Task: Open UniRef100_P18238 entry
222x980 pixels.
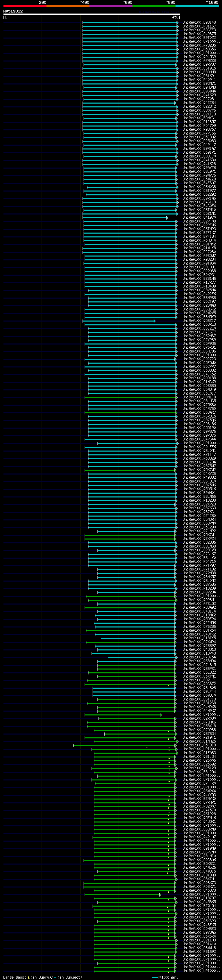Action: (199, 500)
